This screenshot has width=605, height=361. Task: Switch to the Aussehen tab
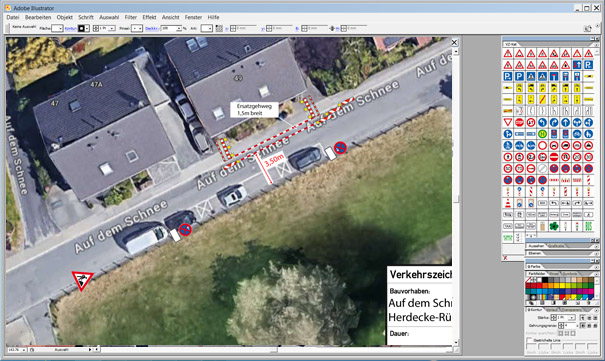(536, 246)
